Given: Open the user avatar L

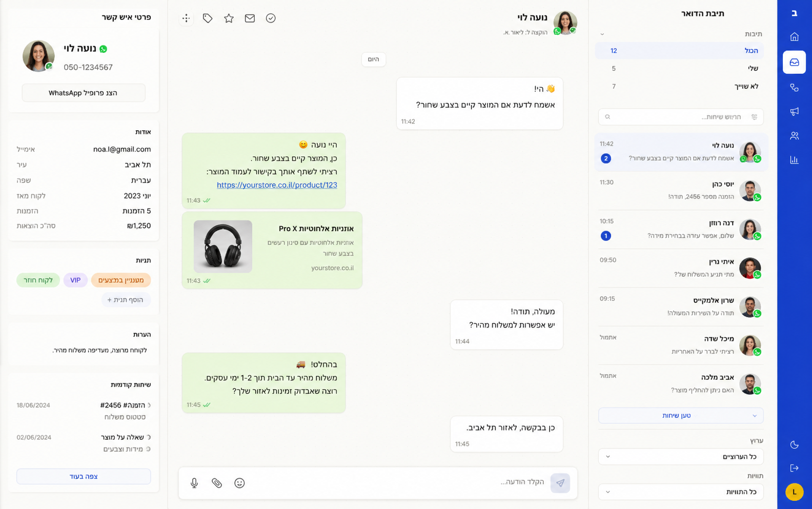Looking at the screenshot, I should tap(794, 492).
